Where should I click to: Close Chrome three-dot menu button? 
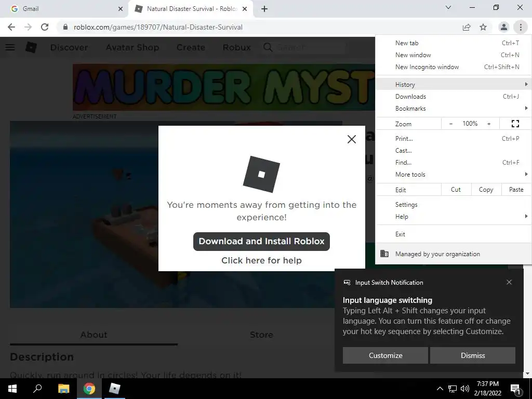[x=521, y=27]
